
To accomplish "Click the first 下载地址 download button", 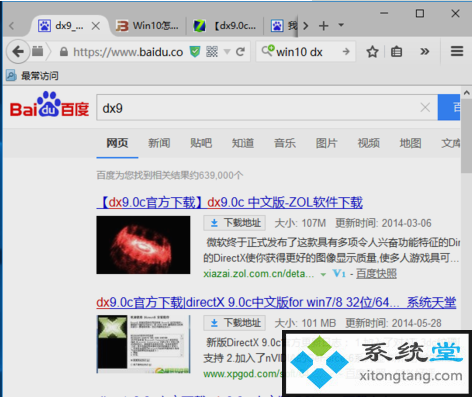I will pyautogui.click(x=235, y=223).
